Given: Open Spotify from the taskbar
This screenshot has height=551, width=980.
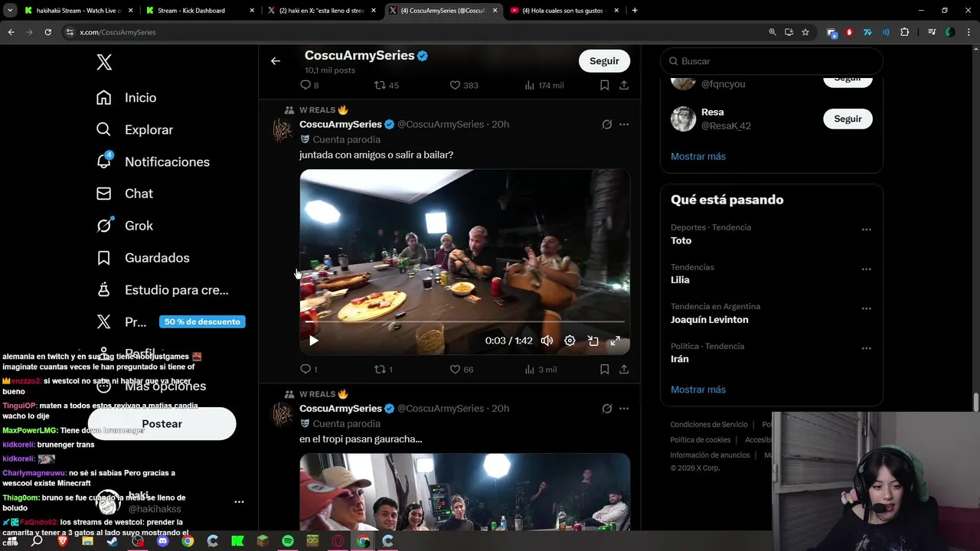Looking at the screenshot, I should (287, 541).
